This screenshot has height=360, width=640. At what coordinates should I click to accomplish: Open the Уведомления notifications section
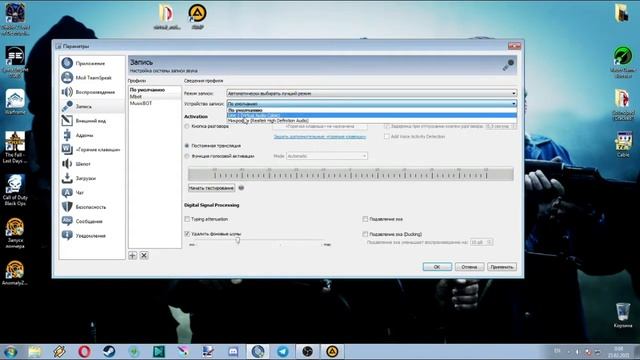(x=91, y=236)
